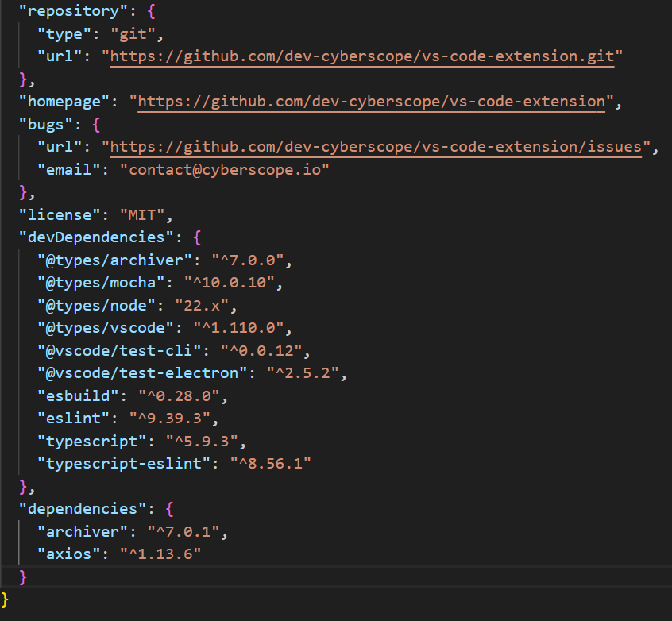672x621 pixels.
Task: Open the bugs issues URL link
Action: click(x=376, y=147)
